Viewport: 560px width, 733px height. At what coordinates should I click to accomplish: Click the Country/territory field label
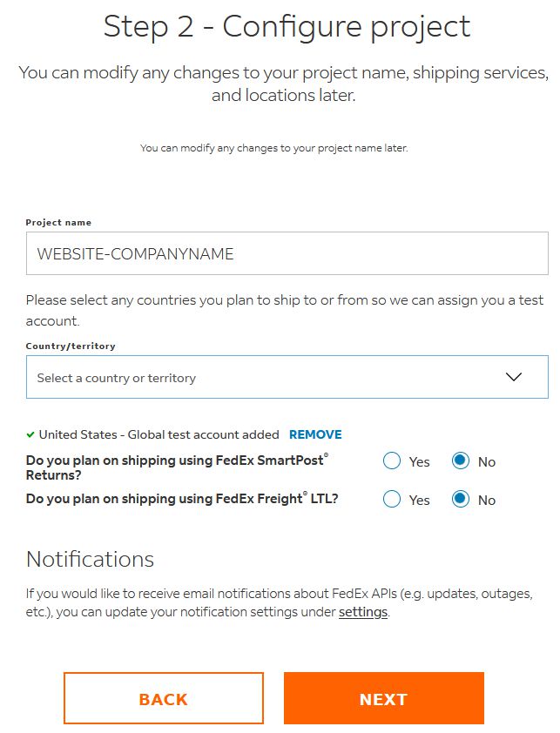(x=71, y=346)
